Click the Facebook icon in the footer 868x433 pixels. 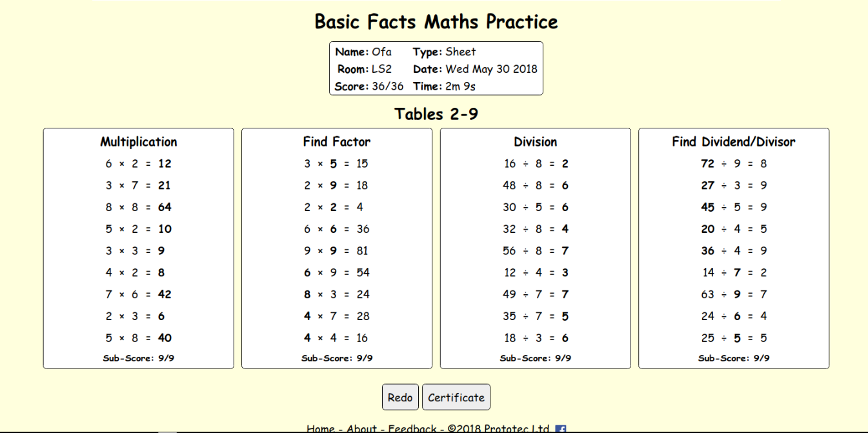pyautogui.click(x=560, y=428)
